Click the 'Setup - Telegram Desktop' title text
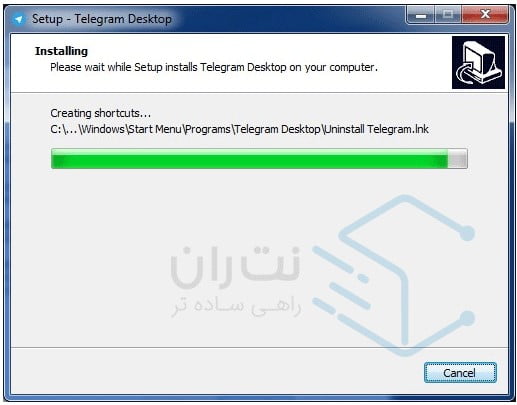The image size is (517, 405). coord(102,19)
